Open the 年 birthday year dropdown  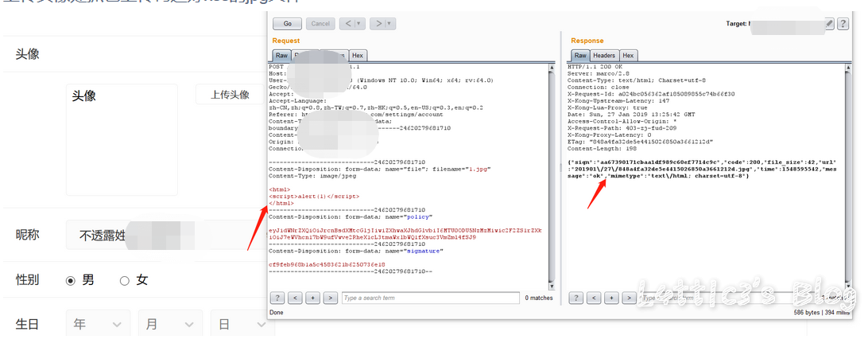pyautogui.click(x=98, y=324)
